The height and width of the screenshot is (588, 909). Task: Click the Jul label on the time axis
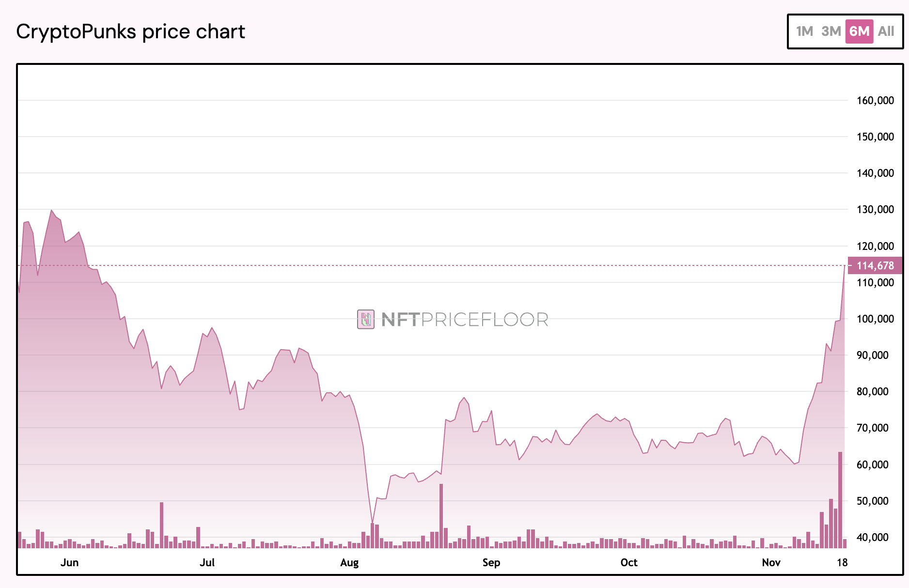[x=207, y=562]
